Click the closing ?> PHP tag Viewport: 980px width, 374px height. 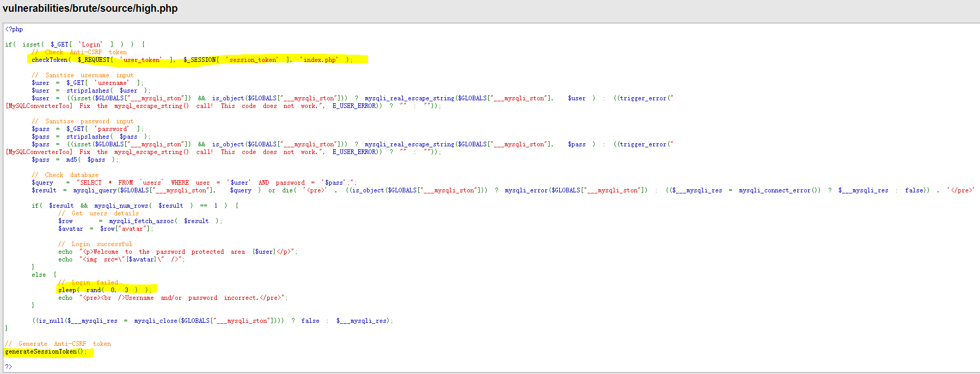tap(8, 366)
